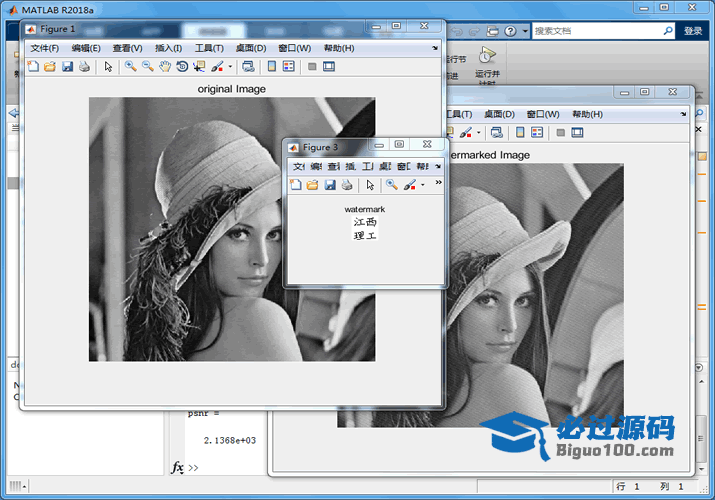715x500 pixels.
Task: Select Edit Plot arrow in Figure 3
Action: click(370, 185)
